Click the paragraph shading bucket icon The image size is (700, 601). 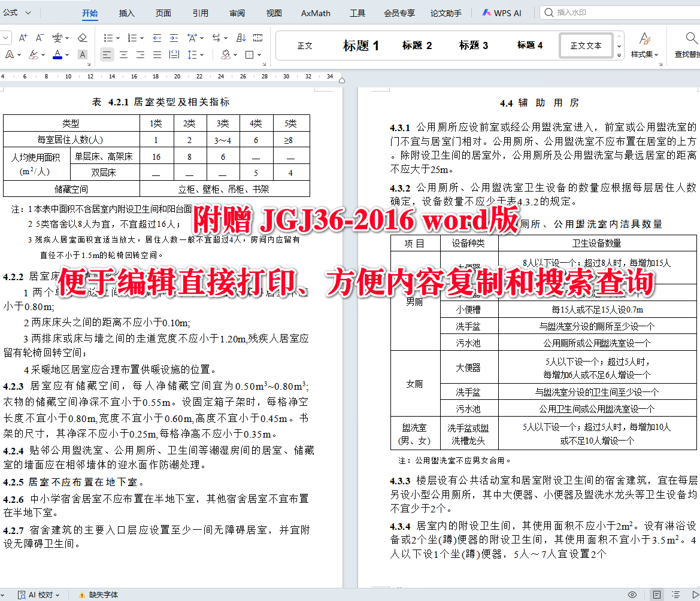[x=226, y=55]
